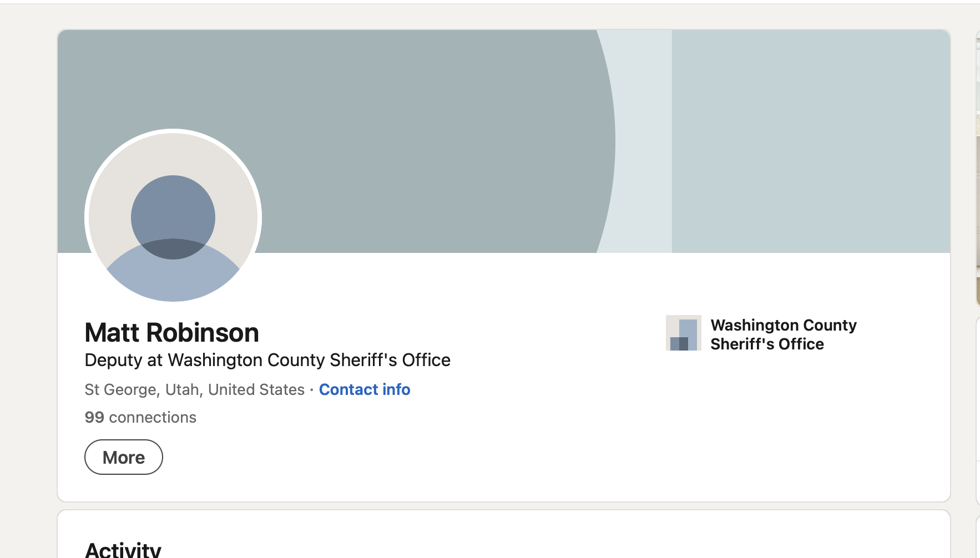980x558 pixels.
Task: Click the Washington County Sheriff's Office logo
Action: (x=684, y=333)
